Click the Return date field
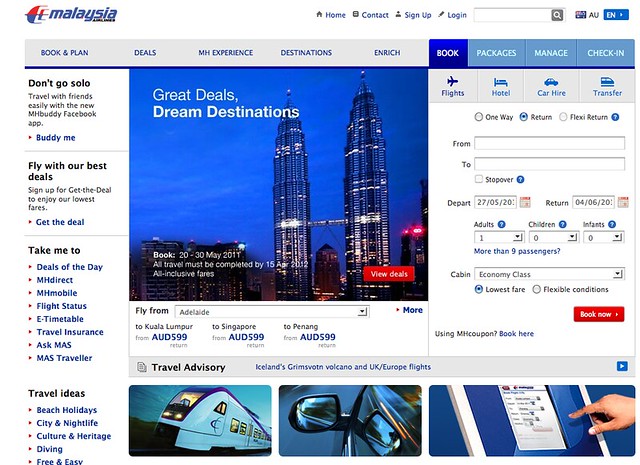Viewport: 640px width, 465px height. (593, 202)
